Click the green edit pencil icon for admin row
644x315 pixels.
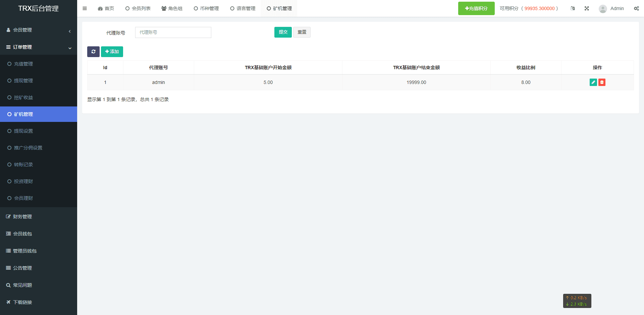tap(593, 82)
